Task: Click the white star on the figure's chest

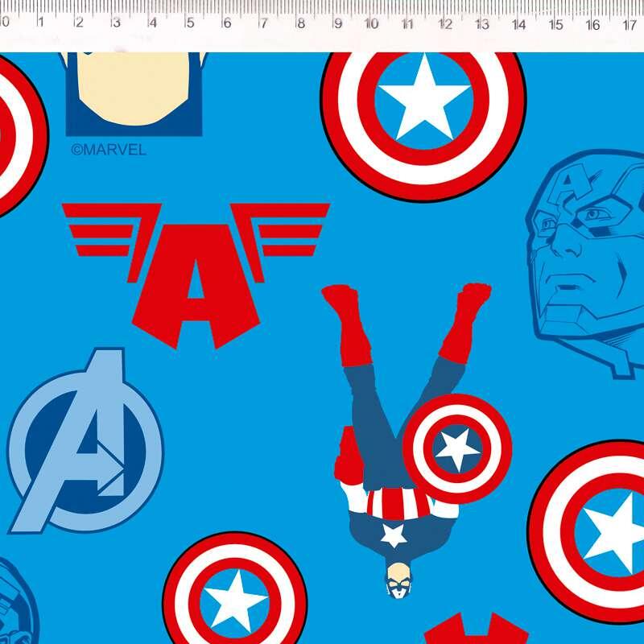Action: click(x=394, y=534)
